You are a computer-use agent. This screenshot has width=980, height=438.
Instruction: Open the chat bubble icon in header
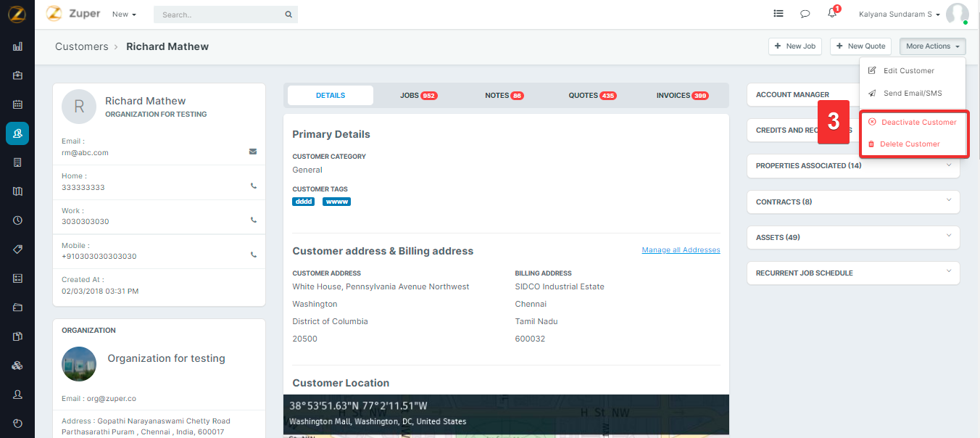805,14
